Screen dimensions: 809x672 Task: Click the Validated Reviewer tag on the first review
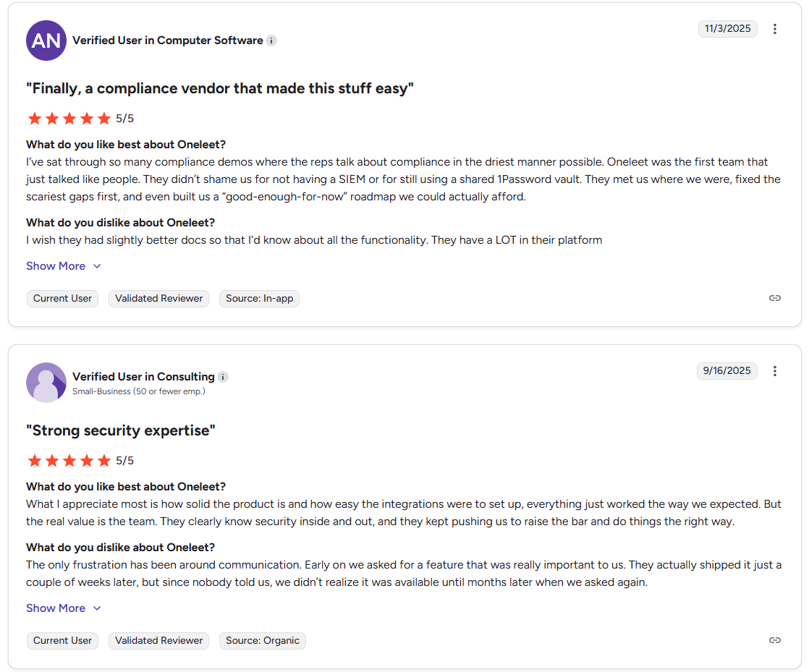(x=158, y=298)
